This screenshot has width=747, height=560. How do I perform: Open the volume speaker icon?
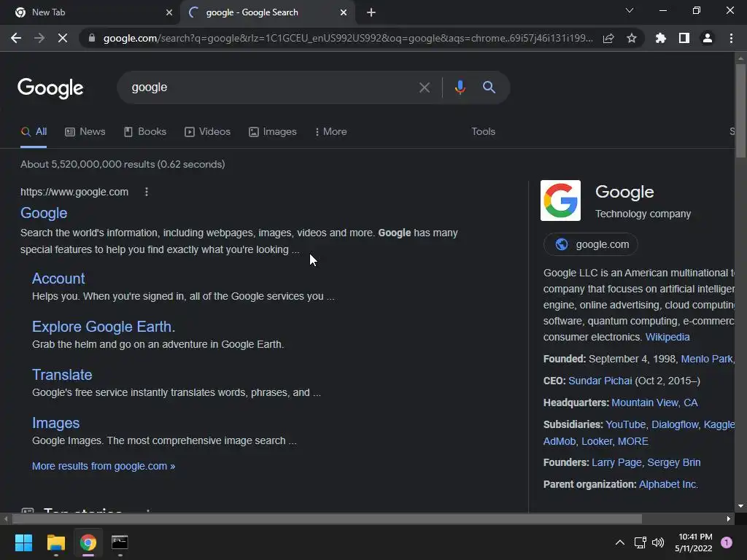[x=658, y=542]
